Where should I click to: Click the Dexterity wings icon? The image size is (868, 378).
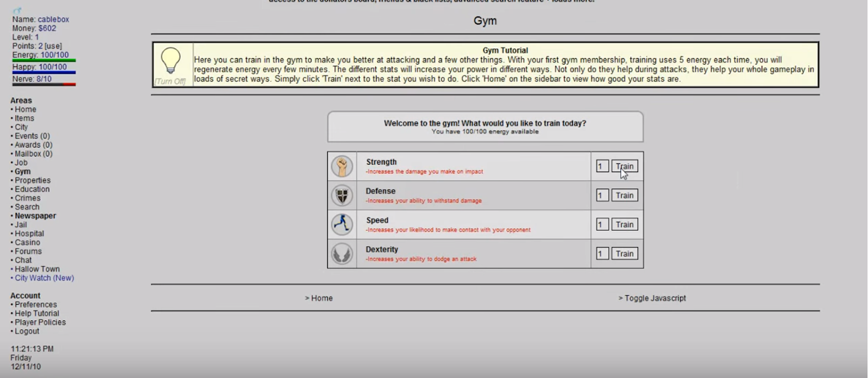pyautogui.click(x=342, y=254)
